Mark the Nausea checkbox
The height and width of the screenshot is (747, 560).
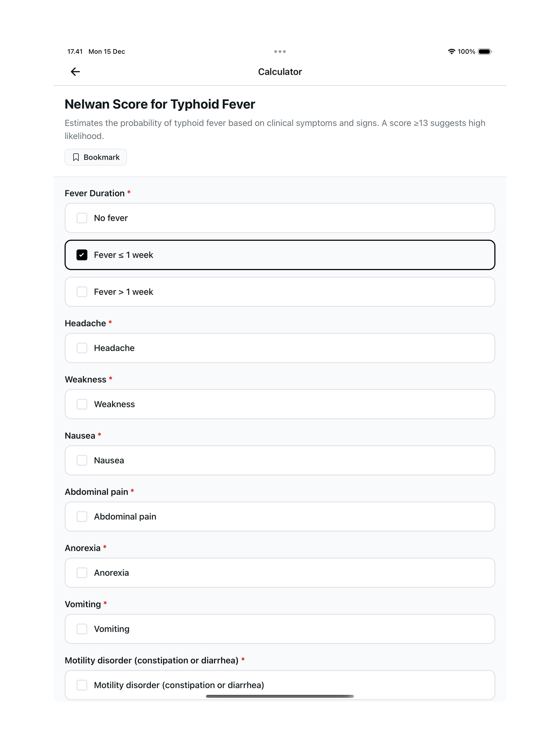point(82,460)
